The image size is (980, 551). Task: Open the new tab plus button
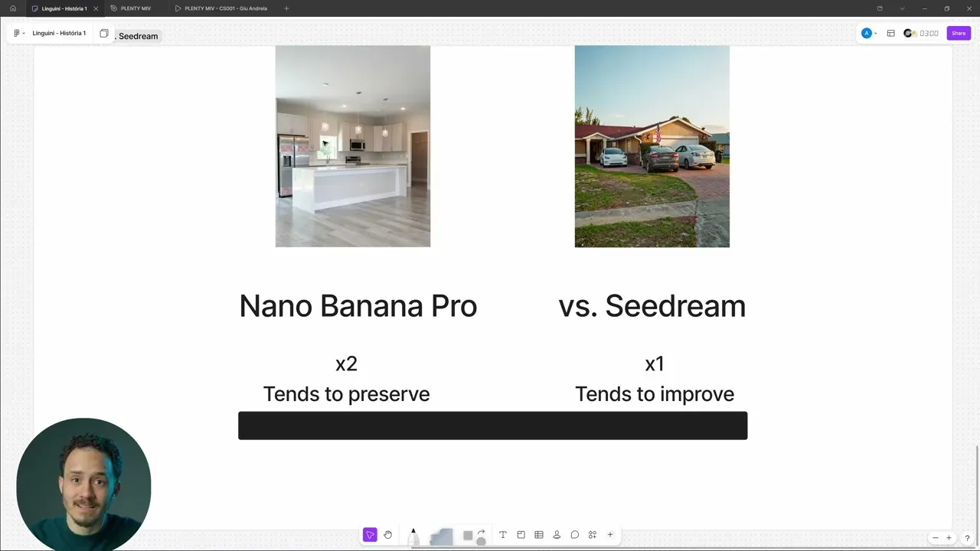286,8
